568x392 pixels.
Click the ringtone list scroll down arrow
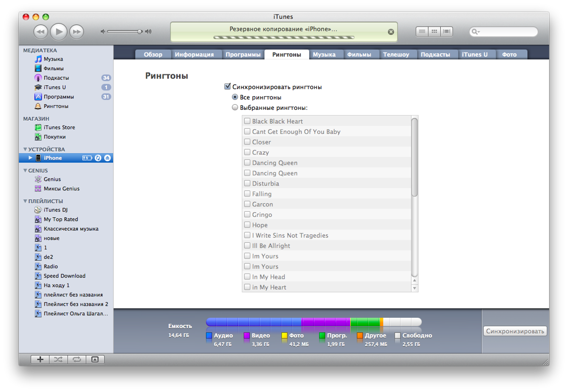tap(415, 288)
